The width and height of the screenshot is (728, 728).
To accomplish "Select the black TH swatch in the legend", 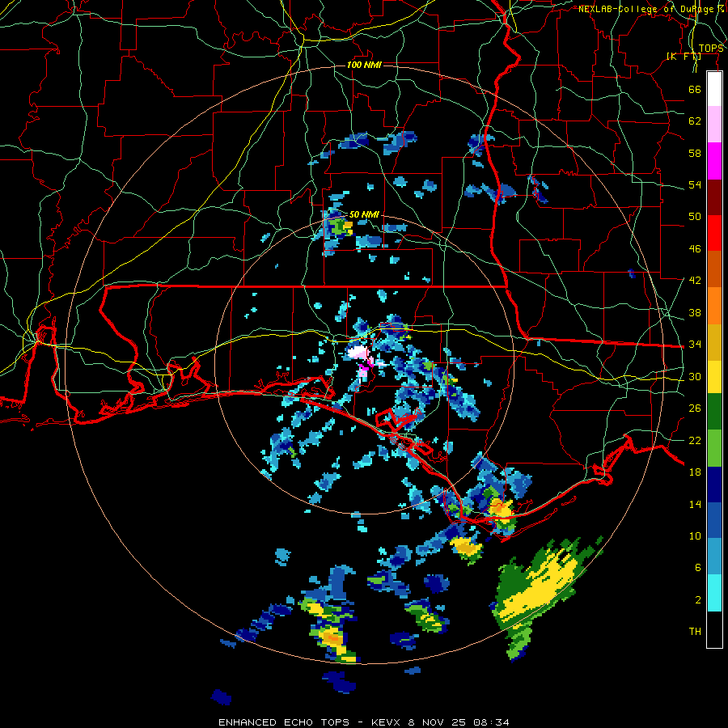I will click(x=714, y=629).
